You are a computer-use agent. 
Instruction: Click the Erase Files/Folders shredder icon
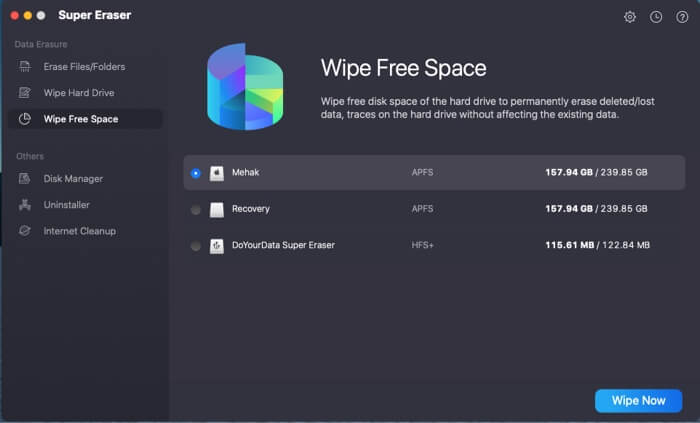(25, 66)
